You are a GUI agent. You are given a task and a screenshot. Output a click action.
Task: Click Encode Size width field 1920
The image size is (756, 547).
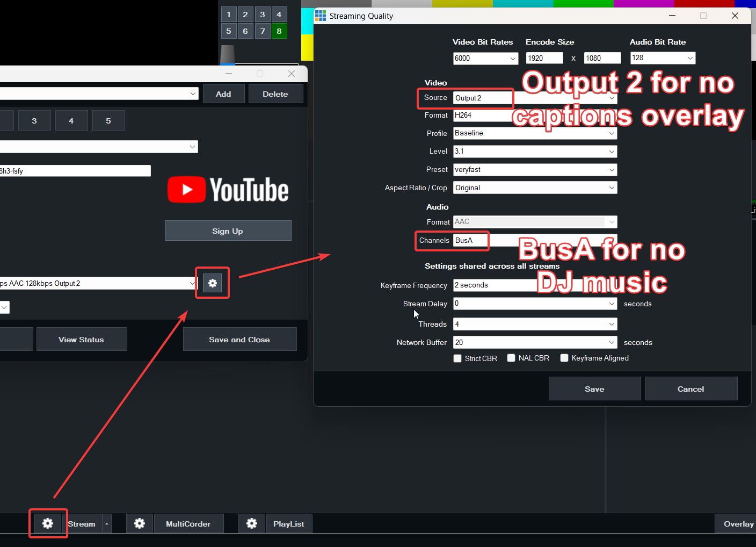(544, 58)
